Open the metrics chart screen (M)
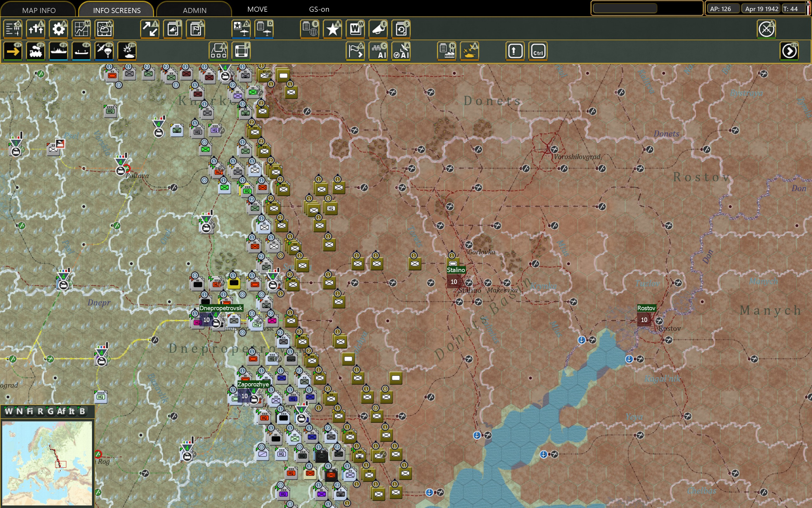Image resolution: width=812 pixels, height=508 pixels. [82, 29]
